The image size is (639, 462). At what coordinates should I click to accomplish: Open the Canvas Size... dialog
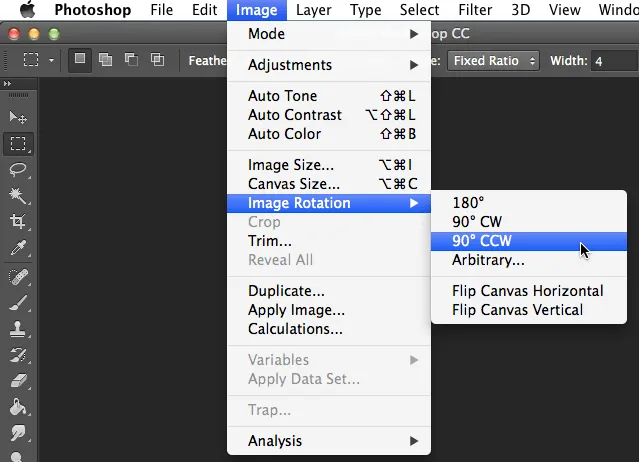tap(294, 184)
